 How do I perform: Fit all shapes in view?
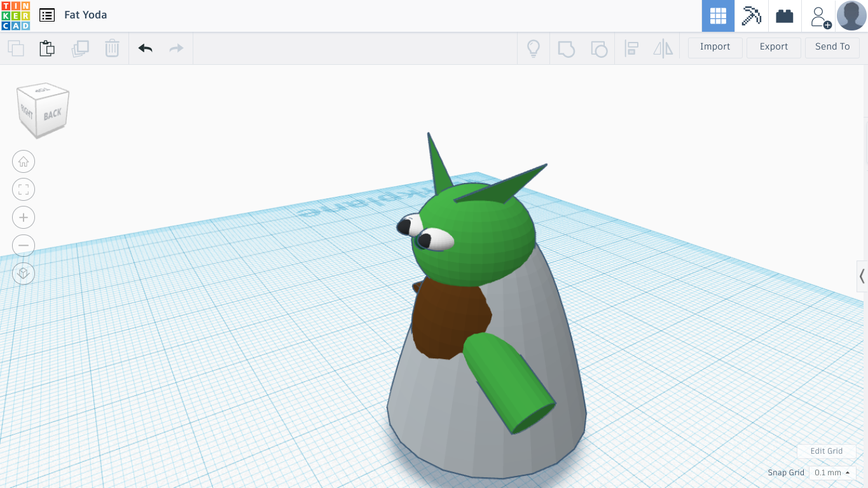point(24,189)
